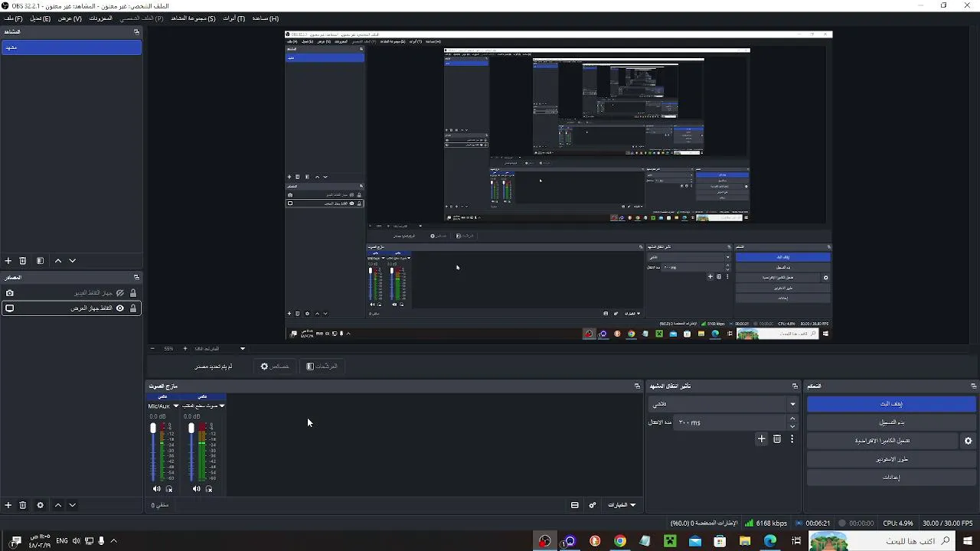Open the Edit (E) menu
This screenshot has height=551, width=980.
pos(41,18)
